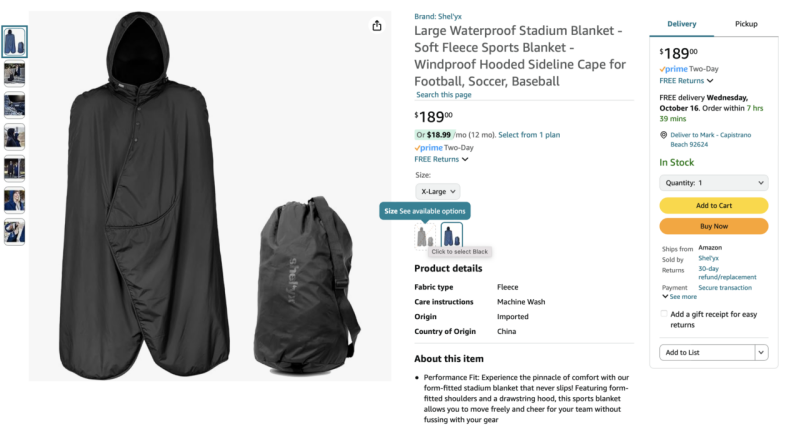
Task: Click Search this page link
Action: pyautogui.click(x=443, y=94)
